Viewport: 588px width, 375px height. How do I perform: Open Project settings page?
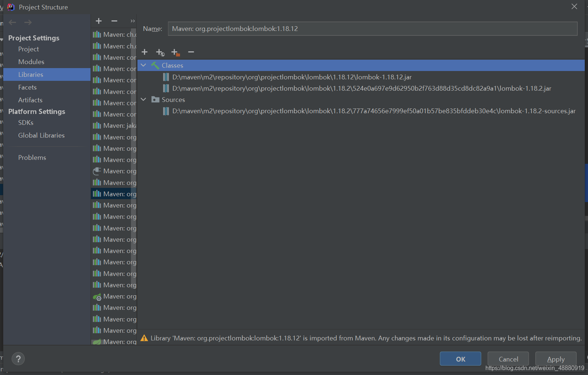click(x=29, y=49)
